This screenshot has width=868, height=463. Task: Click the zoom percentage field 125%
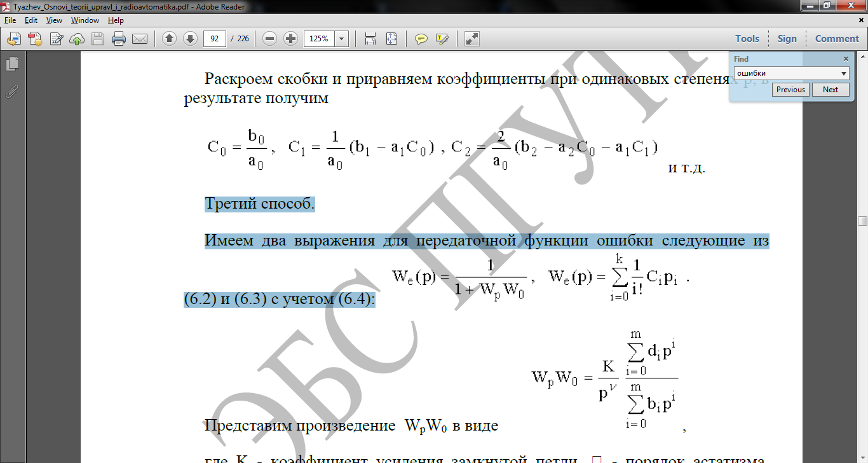[319, 39]
